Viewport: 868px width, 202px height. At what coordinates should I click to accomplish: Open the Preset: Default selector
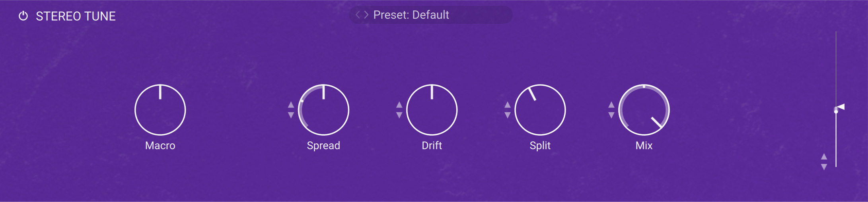411,15
